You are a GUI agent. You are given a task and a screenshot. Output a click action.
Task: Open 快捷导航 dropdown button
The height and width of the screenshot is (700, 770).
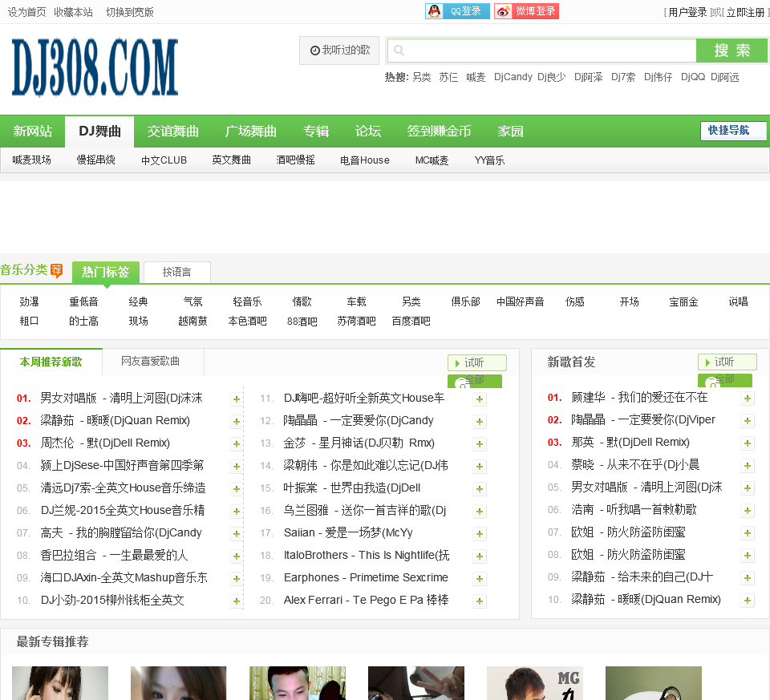coord(733,131)
